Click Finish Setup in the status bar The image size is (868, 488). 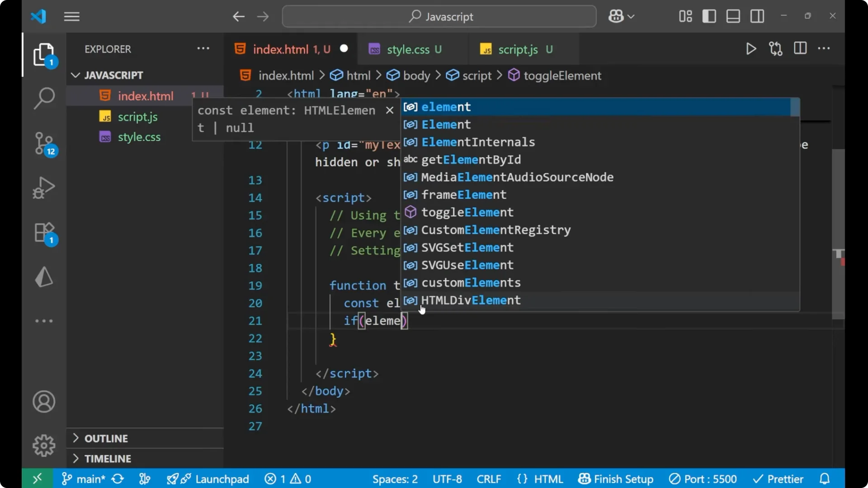(x=616, y=479)
